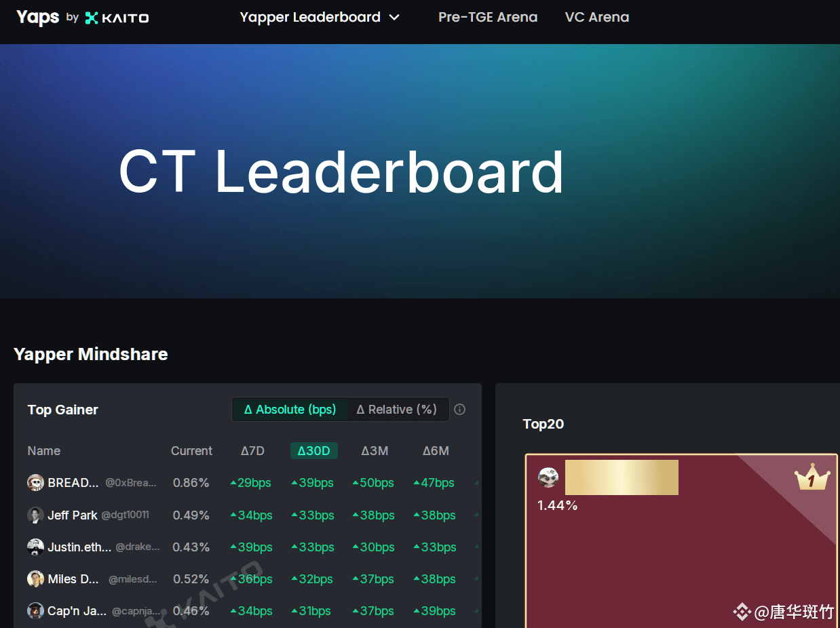Open Justin.eth avatar picture
This screenshot has width=840, height=628.
(35, 547)
